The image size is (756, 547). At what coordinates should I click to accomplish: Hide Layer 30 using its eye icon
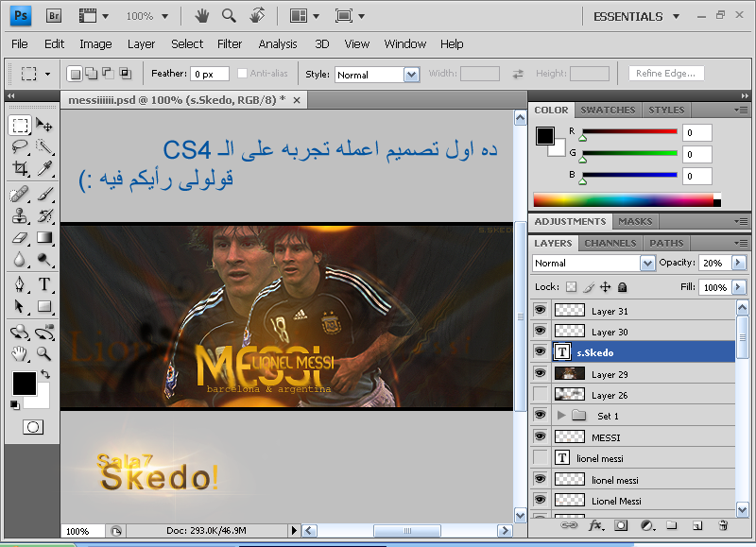[x=540, y=331]
